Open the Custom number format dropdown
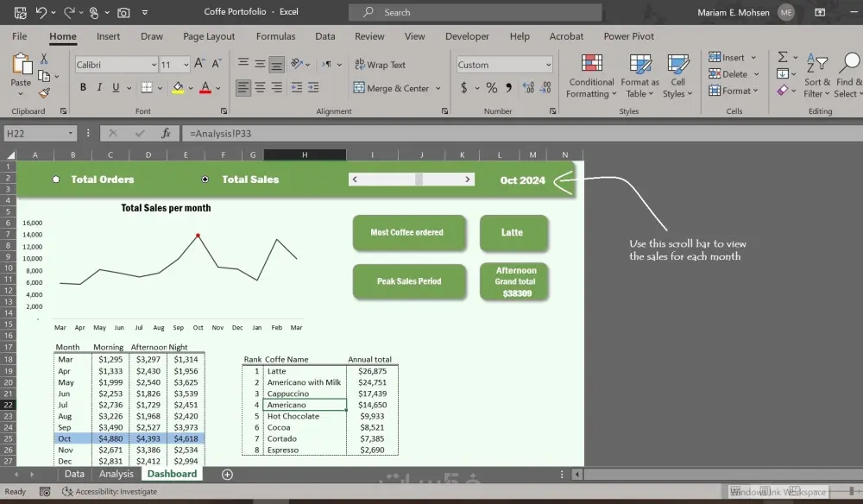The height and width of the screenshot is (504, 863). tap(550, 64)
